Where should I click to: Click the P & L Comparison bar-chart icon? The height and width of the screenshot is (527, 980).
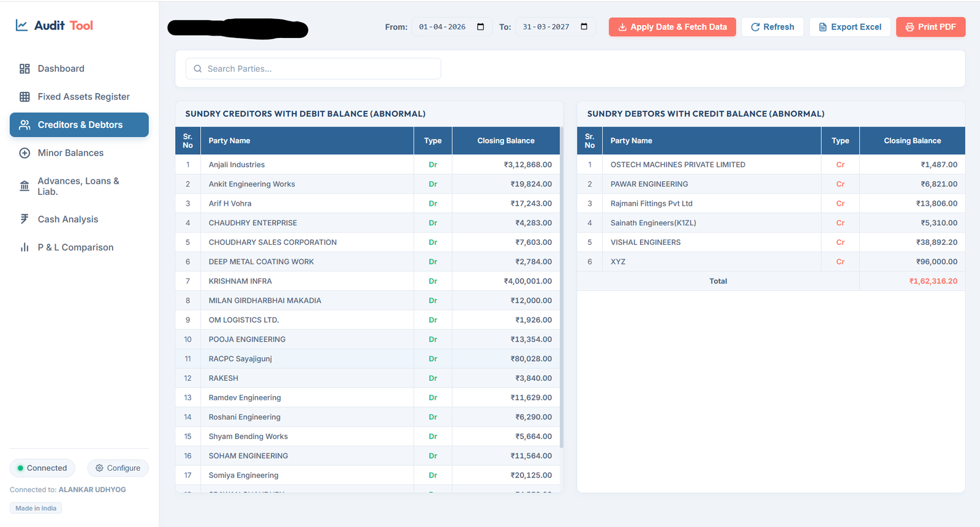[x=24, y=247]
